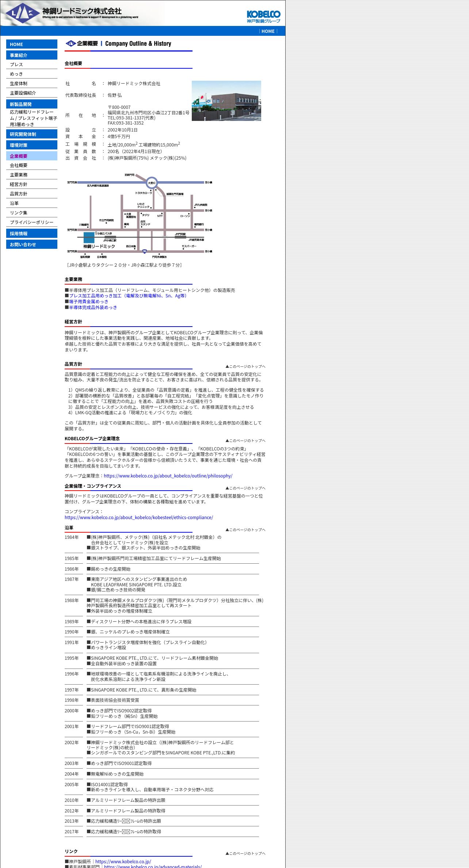The height and width of the screenshot is (868, 469).
Task: Select 生産体制 in sidebar
Action: tap(32, 83)
